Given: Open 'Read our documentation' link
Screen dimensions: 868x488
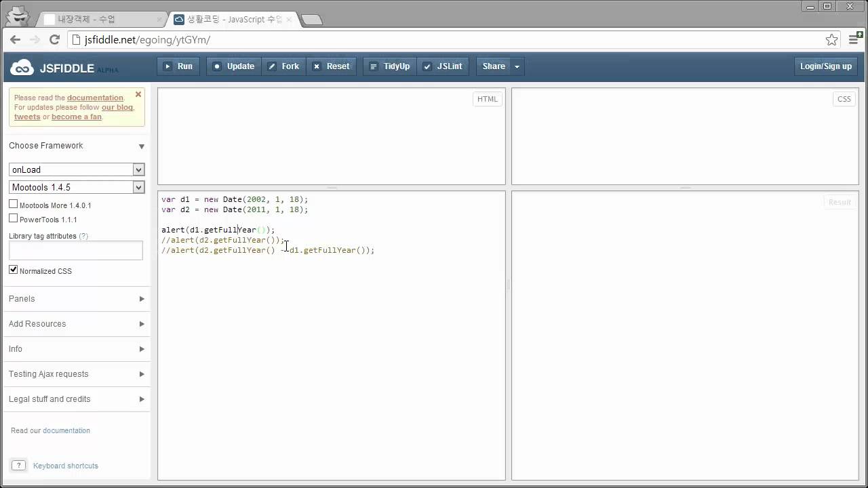Looking at the screenshot, I should 66,430.
